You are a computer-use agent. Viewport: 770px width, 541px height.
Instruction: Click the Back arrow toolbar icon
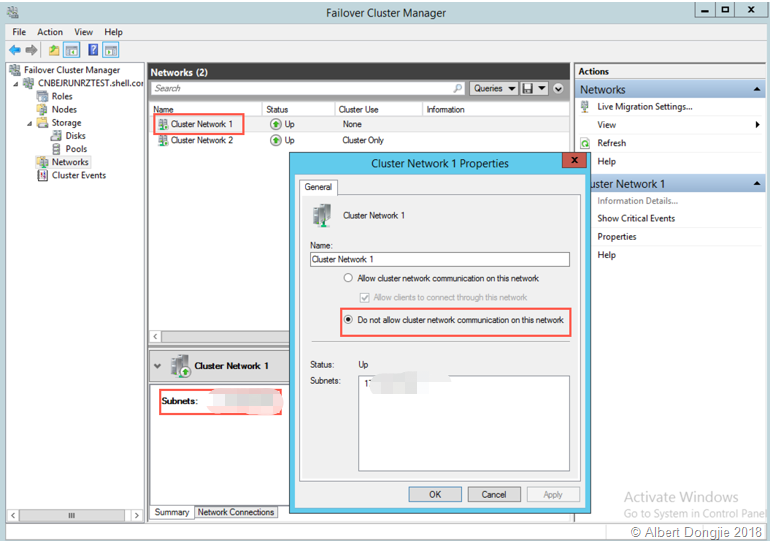click(15, 50)
